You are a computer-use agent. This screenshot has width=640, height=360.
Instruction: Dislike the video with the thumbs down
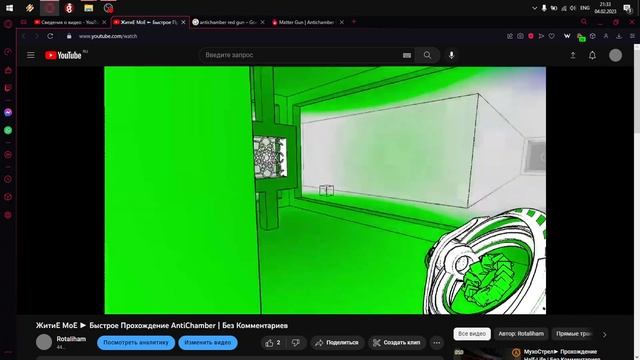pos(295,343)
